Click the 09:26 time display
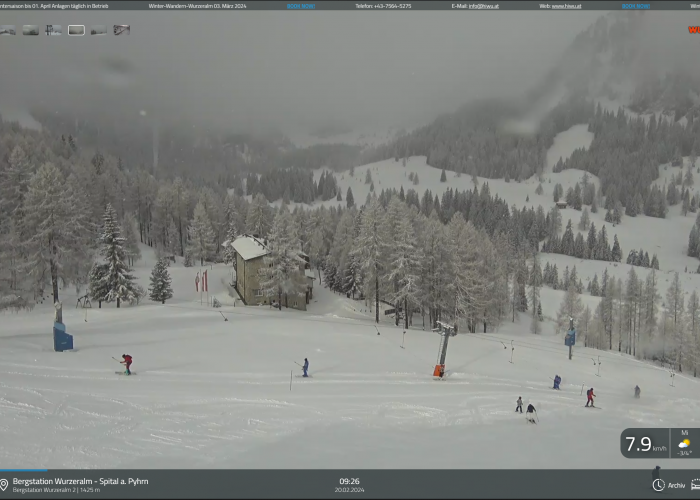Image resolution: width=700 pixels, height=500 pixels. point(349,481)
